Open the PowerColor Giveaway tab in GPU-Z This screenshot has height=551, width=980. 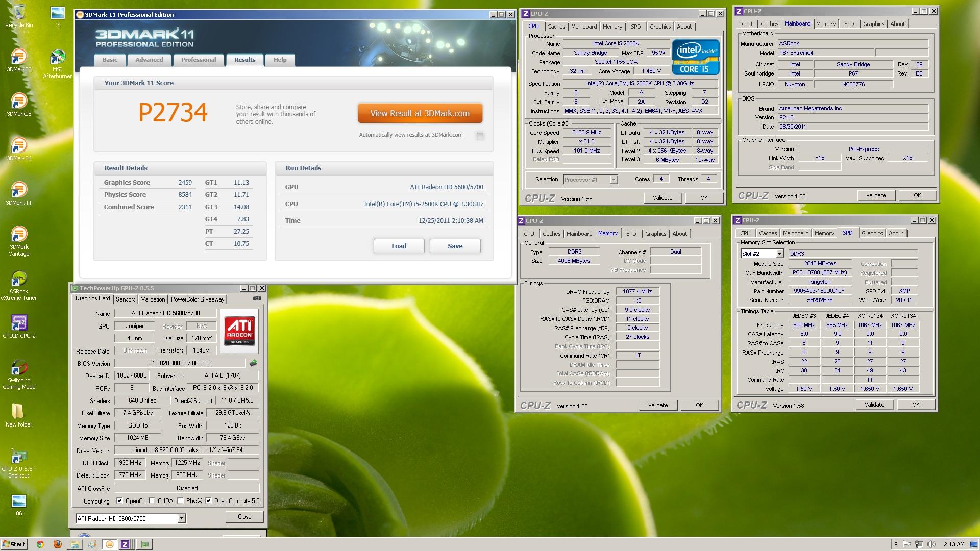198,299
